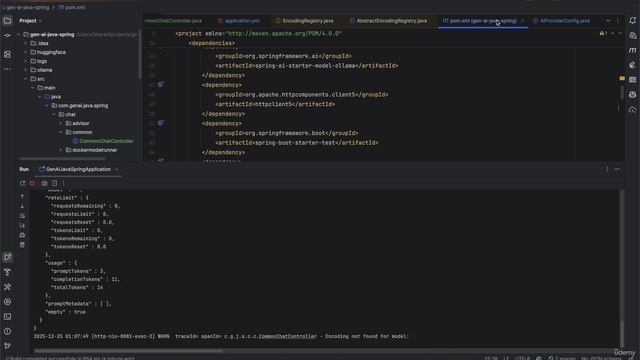Click pom.xml in breadcrumb bar
This screenshot has height=360, width=640.
click(x=72, y=7)
